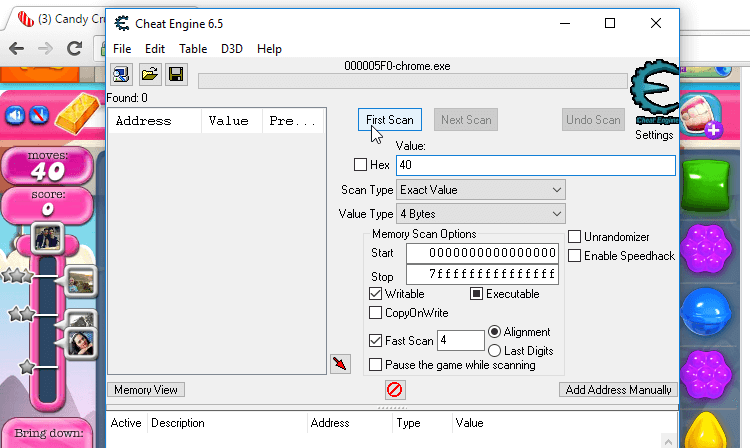Image resolution: width=750 pixels, height=448 pixels.
Task: Click the red no-entry clear list icon
Action: point(395,390)
